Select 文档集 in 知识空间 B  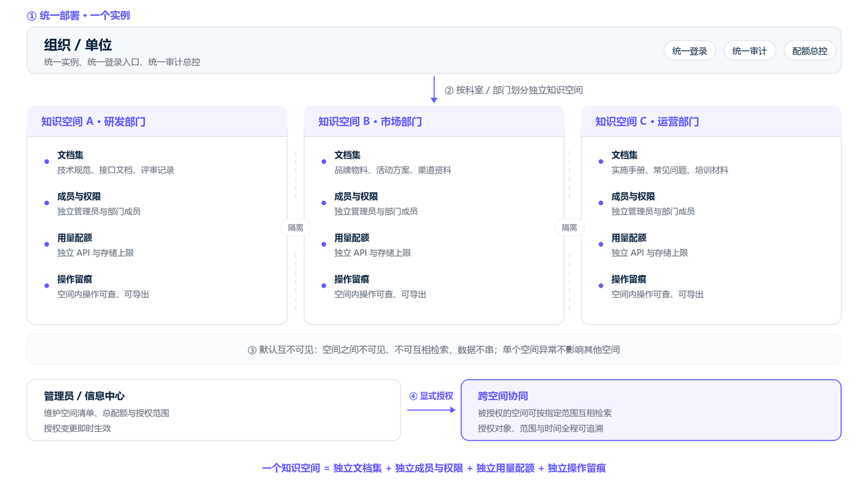coord(347,155)
